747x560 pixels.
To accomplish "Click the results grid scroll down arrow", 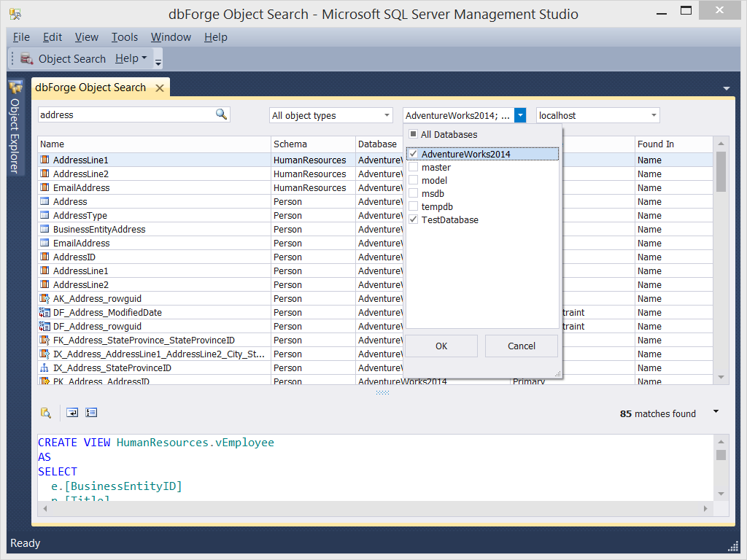I will 721,377.
